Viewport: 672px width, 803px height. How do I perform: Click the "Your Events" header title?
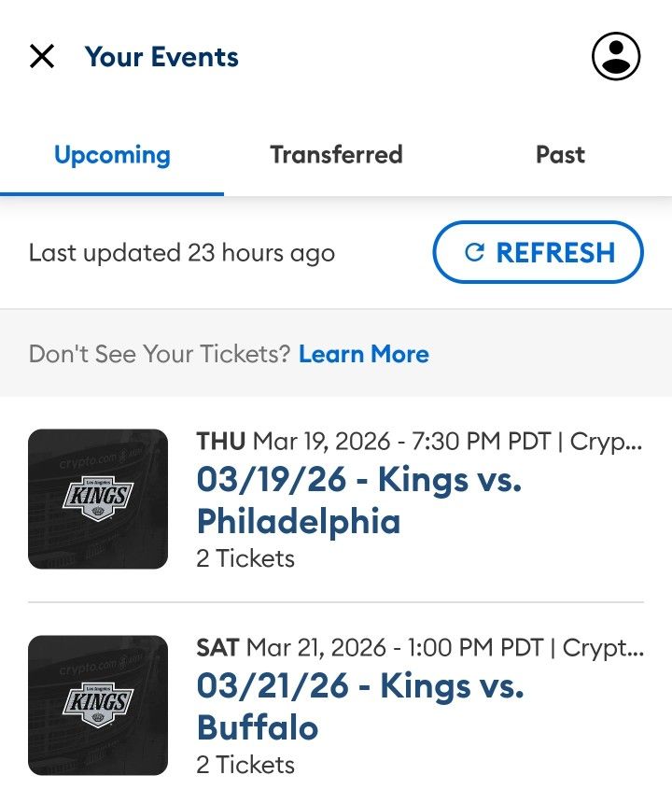pyautogui.click(x=161, y=57)
